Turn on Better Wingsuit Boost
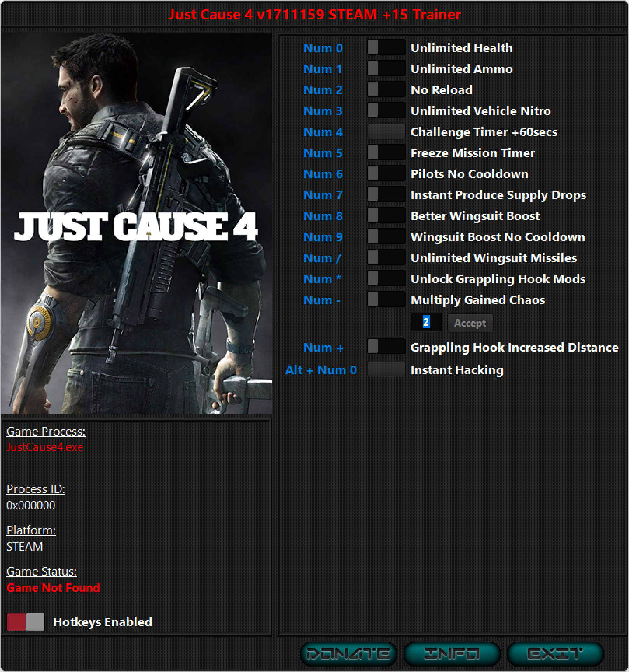The image size is (629, 672). point(386,216)
